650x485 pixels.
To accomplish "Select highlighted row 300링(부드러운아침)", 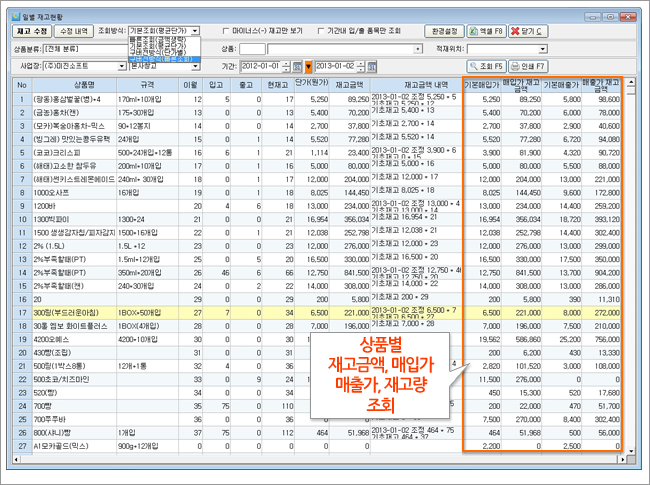I will tap(317, 313).
